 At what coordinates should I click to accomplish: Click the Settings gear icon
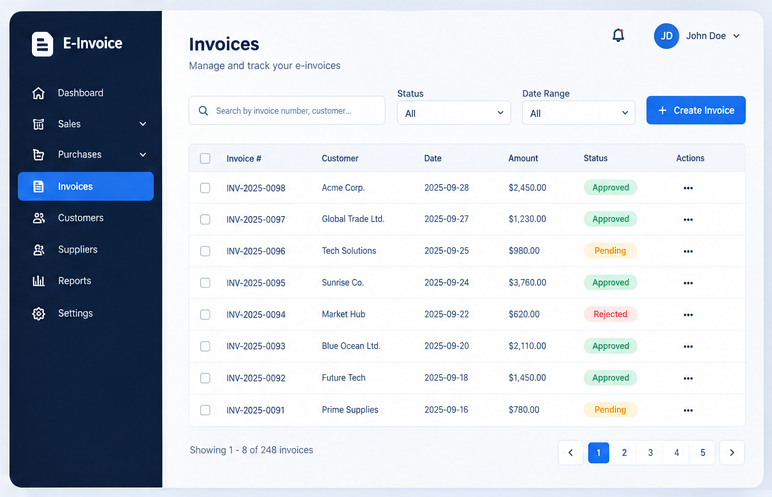(x=38, y=313)
